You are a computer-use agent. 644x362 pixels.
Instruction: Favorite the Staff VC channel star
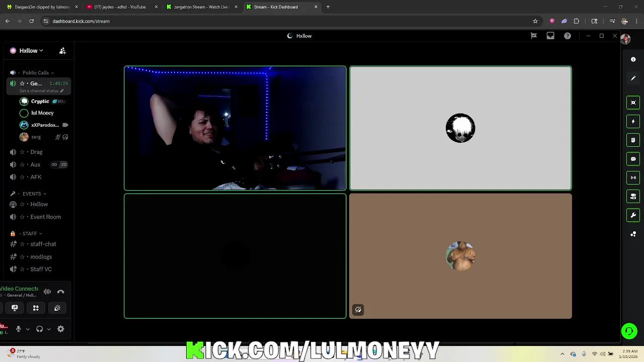pos(22,269)
